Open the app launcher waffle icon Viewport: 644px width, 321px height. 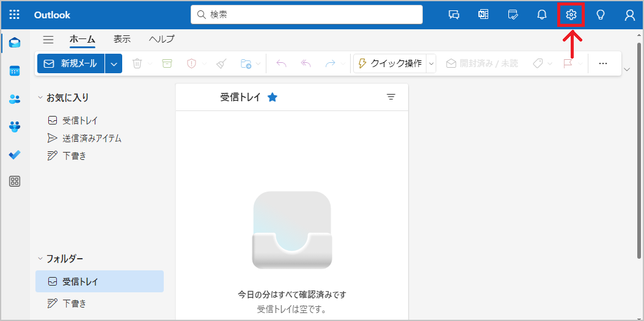pos(15,15)
